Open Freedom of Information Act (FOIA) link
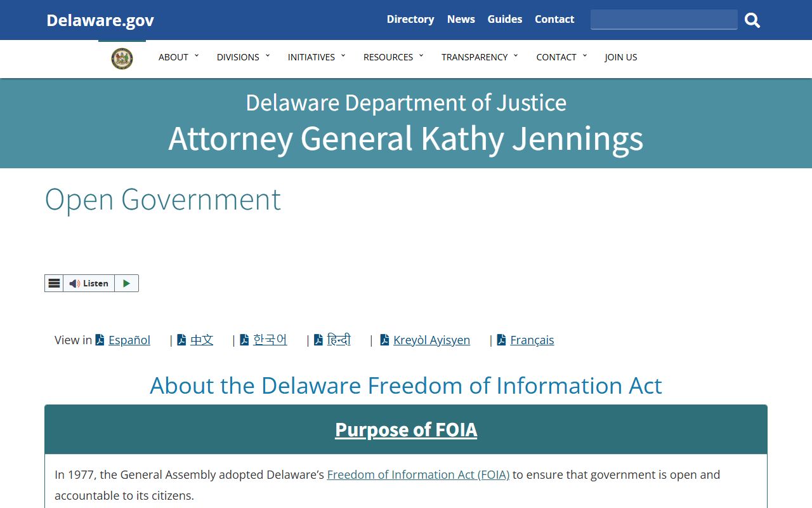The image size is (812, 508). pos(418,475)
